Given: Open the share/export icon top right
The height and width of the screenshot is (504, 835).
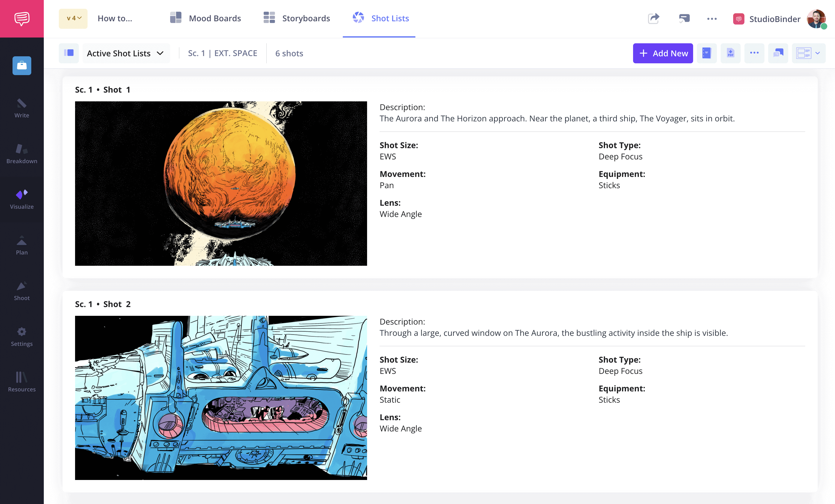Looking at the screenshot, I should pyautogui.click(x=654, y=19).
